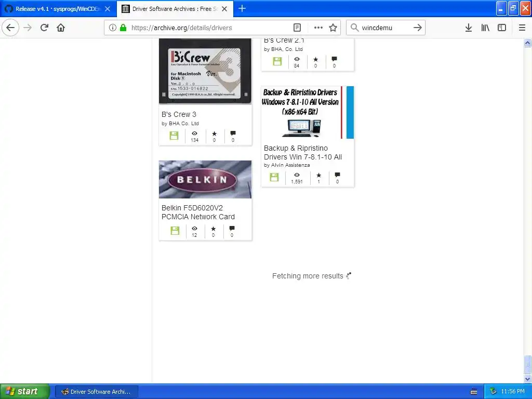
Task: Reload the current page
Action: pos(44,28)
